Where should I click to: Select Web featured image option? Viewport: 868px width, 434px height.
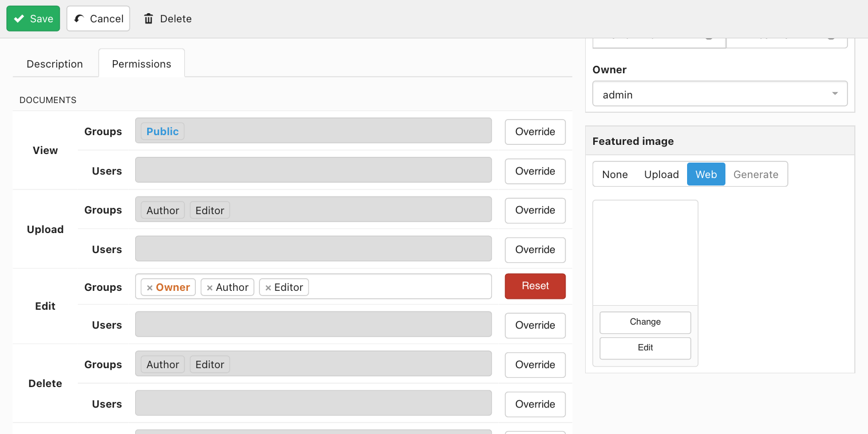(x=706, y=174)
